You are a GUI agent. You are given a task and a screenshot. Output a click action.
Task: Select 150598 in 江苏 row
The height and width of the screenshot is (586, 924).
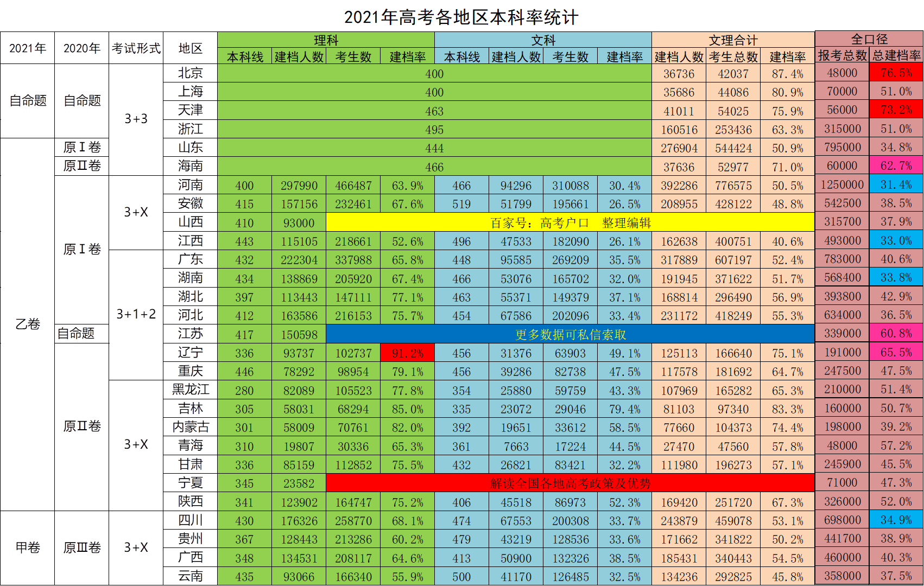pos(299,334)
